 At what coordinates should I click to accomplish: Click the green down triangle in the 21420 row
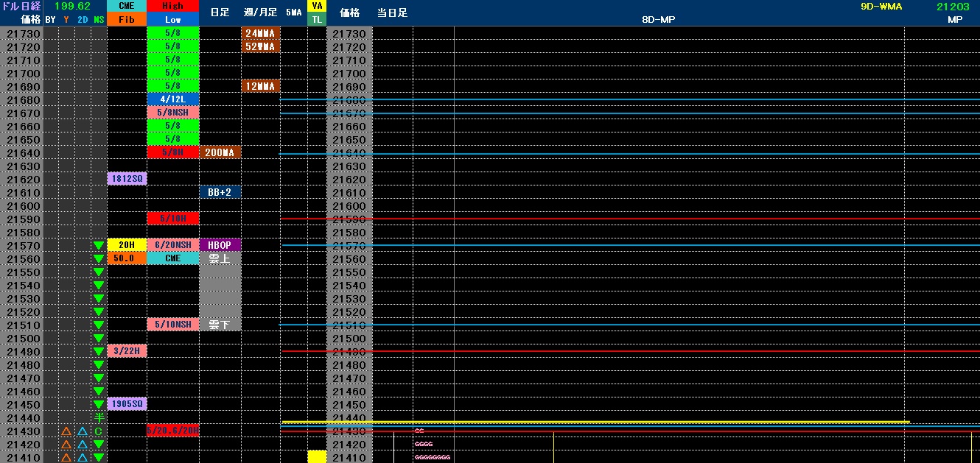coord(99,444)
